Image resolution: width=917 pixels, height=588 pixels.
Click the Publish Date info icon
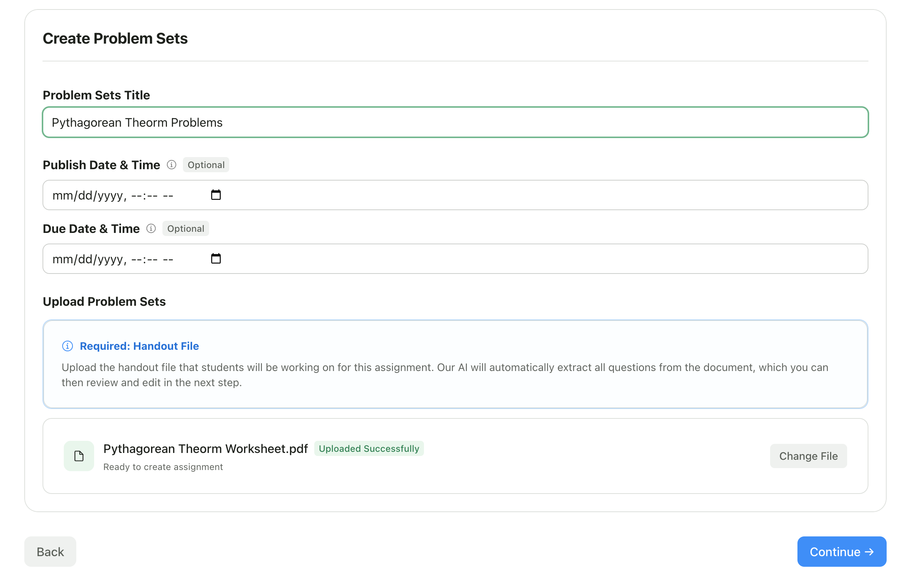pyautogui.click(x=172, y=165)
